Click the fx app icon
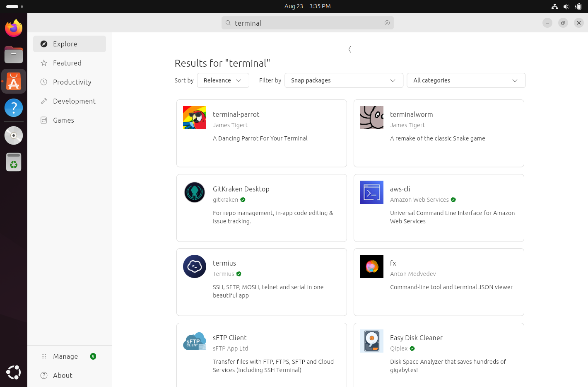 click(x=371, y=266)
